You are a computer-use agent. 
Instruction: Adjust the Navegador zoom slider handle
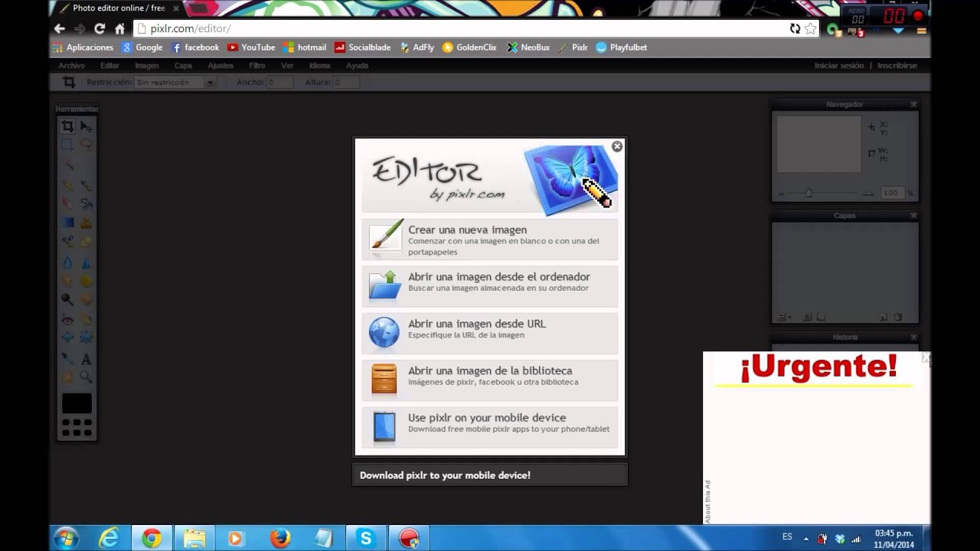click(x=808, y=193)
